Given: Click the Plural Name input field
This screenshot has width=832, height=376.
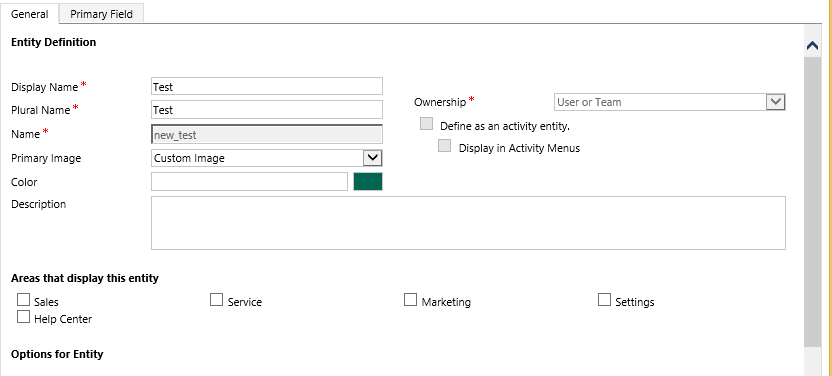Looking at the screenshot, I should point(266,110).
